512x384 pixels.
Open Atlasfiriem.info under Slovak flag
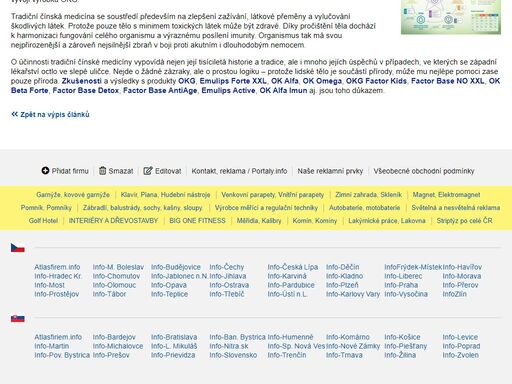point(58,337)
